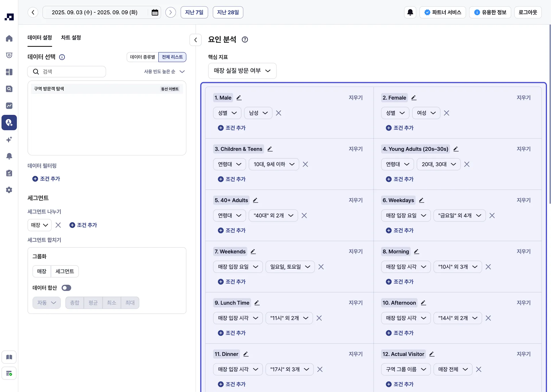
Task: Select the 데이터 설정 tab
Action: [x=40, y=38]
